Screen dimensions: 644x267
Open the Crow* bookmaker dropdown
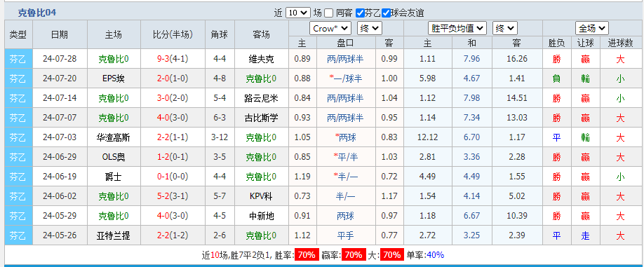330,28
